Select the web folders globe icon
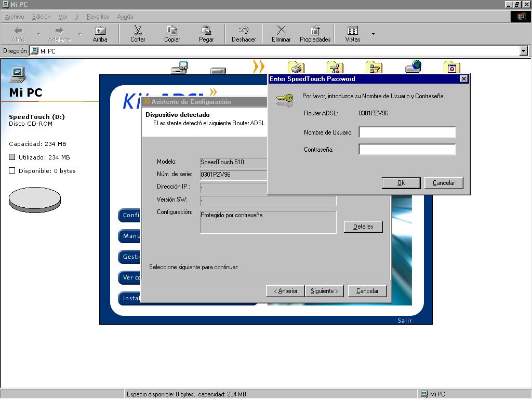532x399 pixels. click(413, 66)
